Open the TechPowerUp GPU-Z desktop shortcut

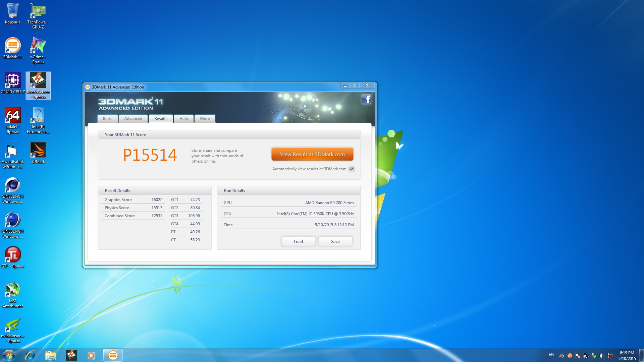coord(38,16)
